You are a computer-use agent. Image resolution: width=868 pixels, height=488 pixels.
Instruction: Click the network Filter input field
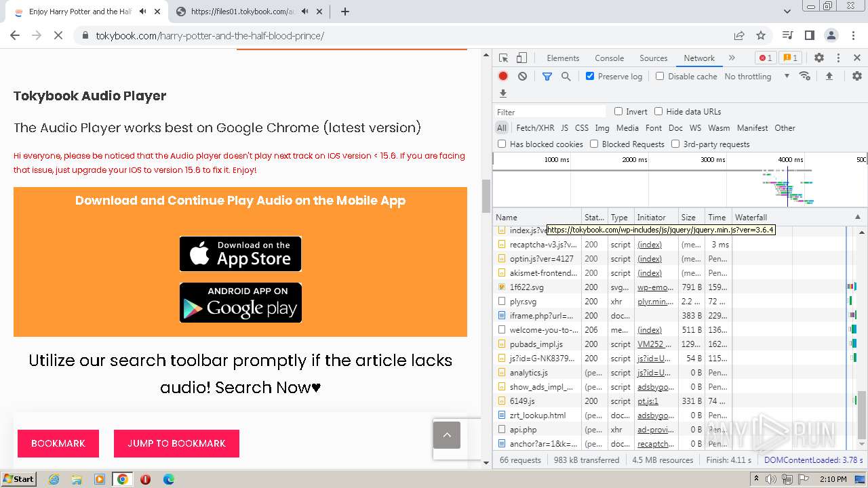tap(550, 112)
